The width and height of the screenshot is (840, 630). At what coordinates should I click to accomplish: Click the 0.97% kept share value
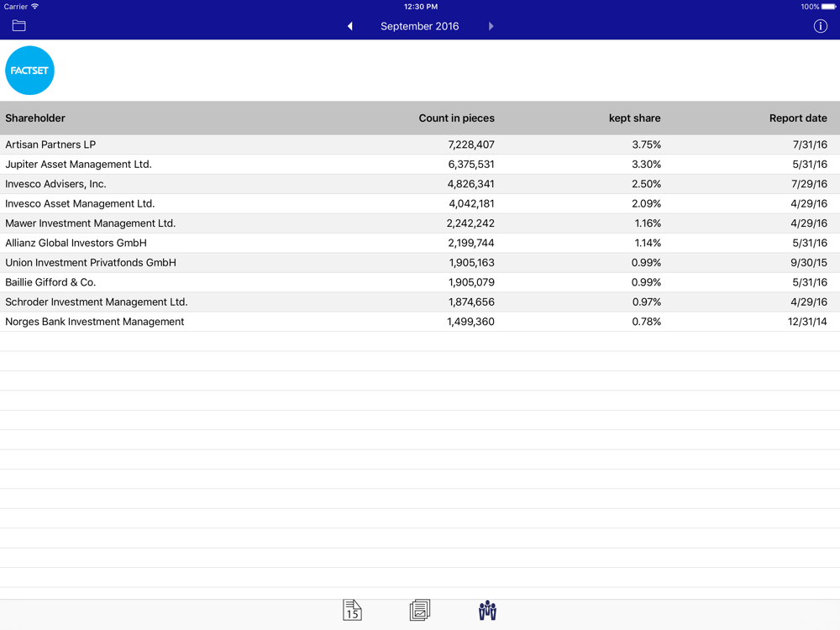click(647, 302)
